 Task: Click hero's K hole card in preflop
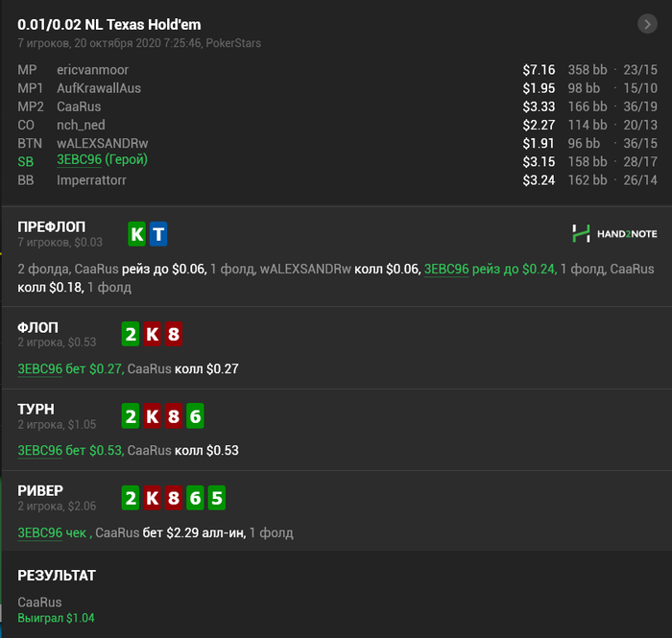tap(136, 234)
